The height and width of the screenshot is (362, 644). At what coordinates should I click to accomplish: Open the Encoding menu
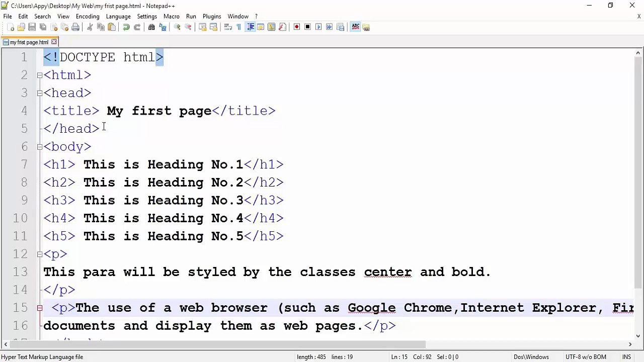[x=88, y=17]
